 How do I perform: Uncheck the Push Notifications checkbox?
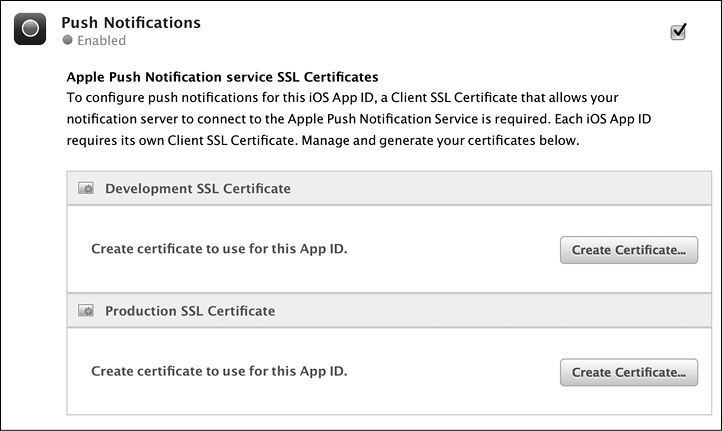[678, 32]
